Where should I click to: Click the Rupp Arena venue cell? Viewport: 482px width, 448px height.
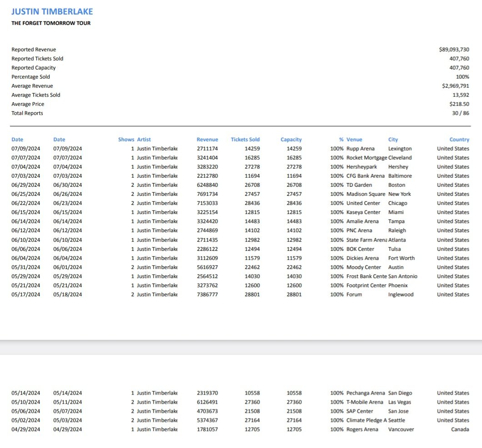click(x=360, y=149)
